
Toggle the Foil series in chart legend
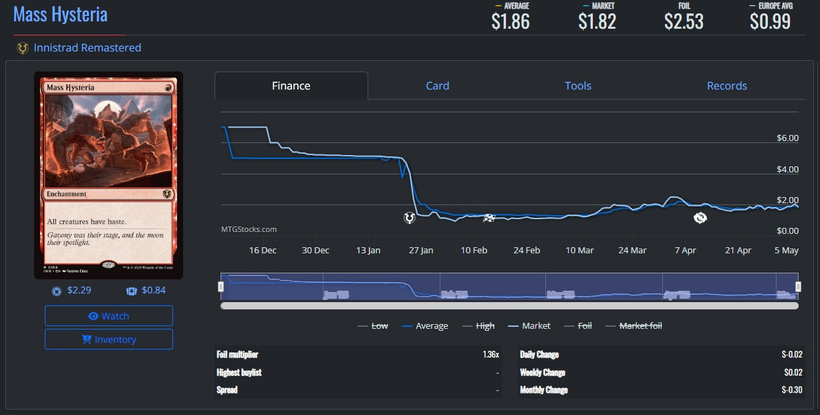[578, 326]
